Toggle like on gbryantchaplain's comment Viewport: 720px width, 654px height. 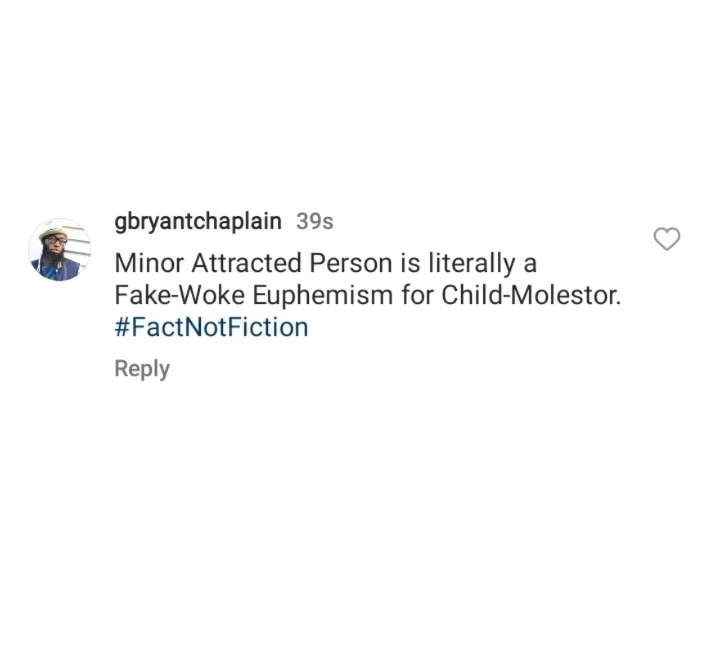pyautogui.click(x=666, y=239)
